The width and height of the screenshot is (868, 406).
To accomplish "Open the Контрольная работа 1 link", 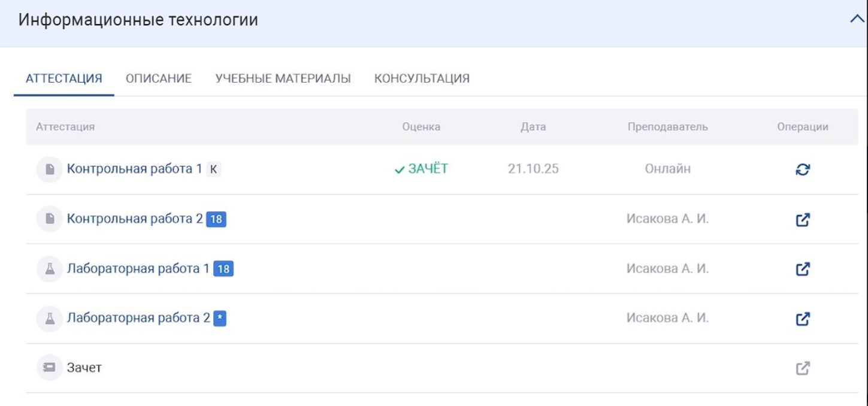I will pyautogui.click(x=134, y=169).
